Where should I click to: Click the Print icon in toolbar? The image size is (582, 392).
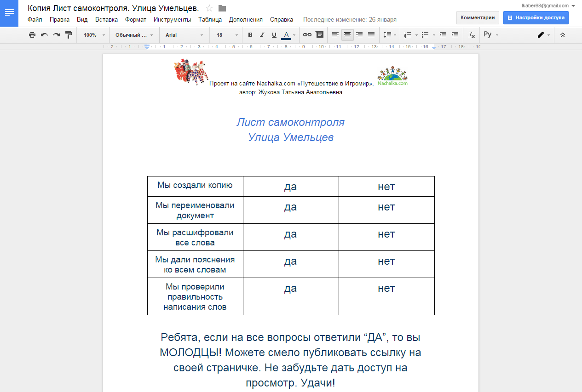[x=32, y=35]
